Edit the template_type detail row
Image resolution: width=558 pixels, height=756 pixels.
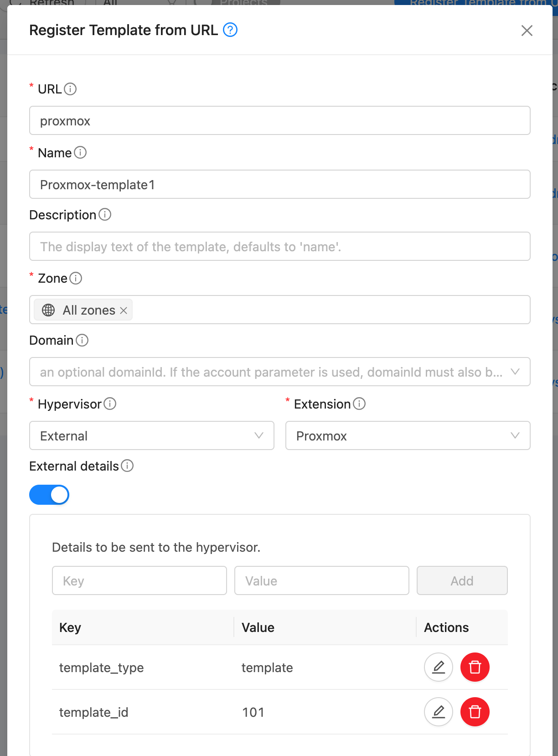[x=438, y=667]
